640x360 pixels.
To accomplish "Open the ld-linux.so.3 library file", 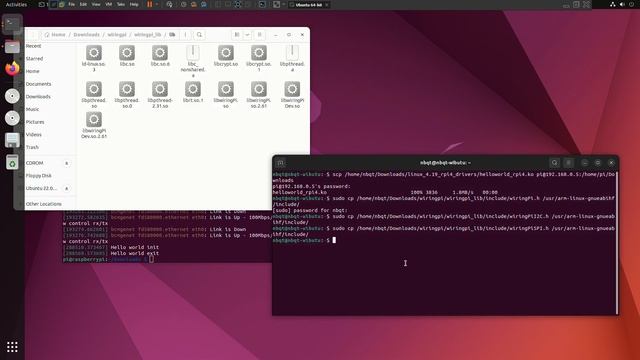I will click(94, 53).
